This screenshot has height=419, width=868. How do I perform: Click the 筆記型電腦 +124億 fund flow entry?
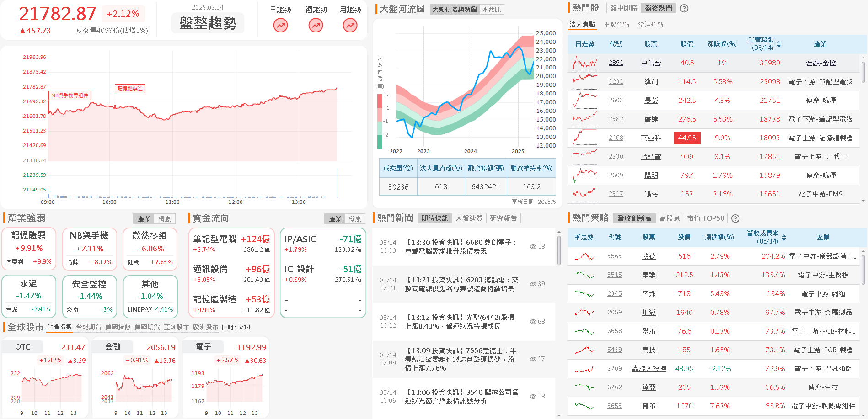tap(231, 244)
